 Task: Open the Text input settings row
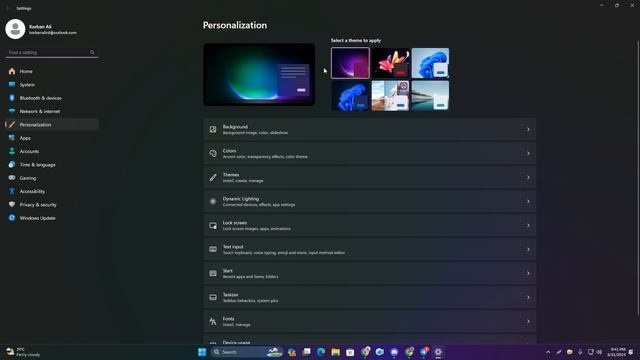pos(369,249)
